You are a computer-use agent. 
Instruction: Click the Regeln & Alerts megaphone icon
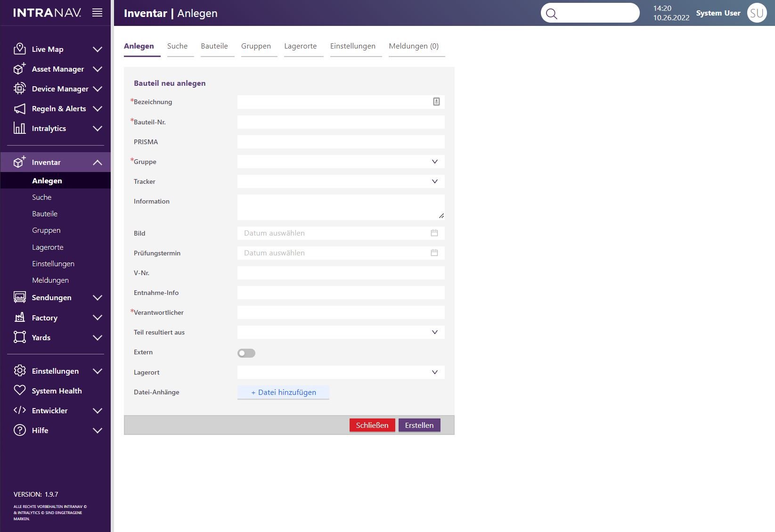point(19,108)
